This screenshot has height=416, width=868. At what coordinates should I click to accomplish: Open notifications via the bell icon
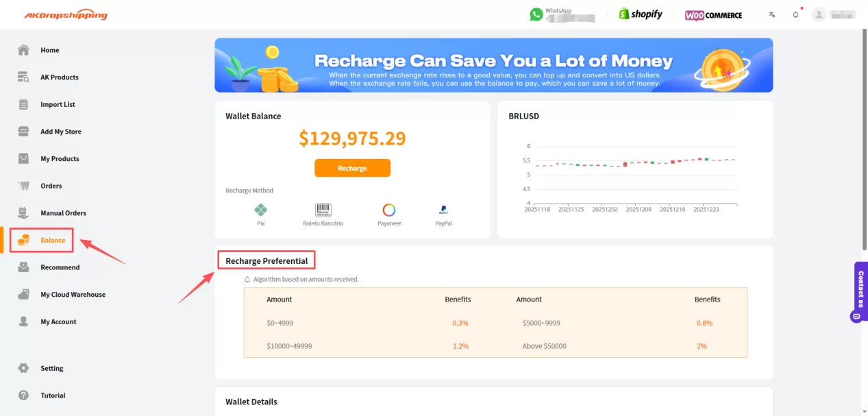795,14
